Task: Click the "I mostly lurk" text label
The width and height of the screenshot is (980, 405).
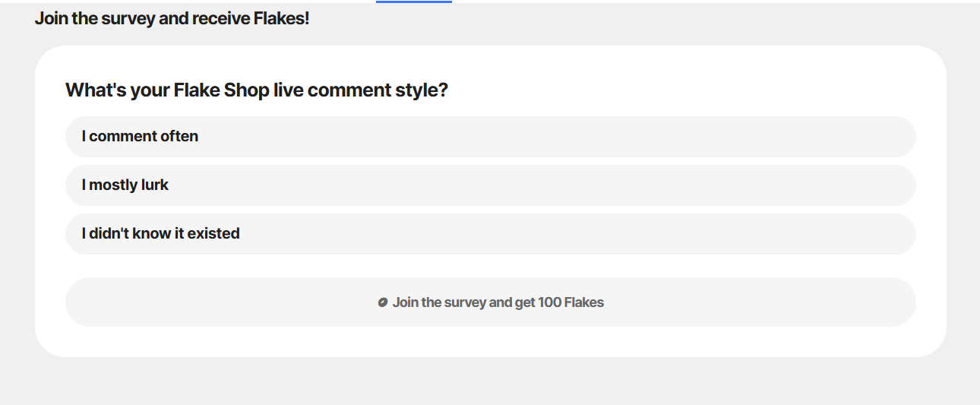Action: [x=125, y=185]
